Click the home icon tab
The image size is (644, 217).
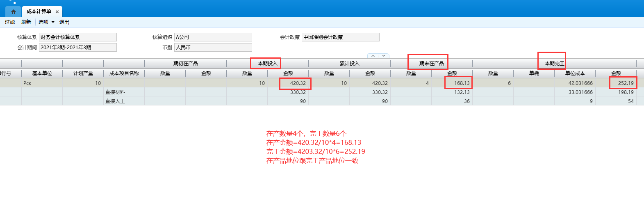pos(13,11)
